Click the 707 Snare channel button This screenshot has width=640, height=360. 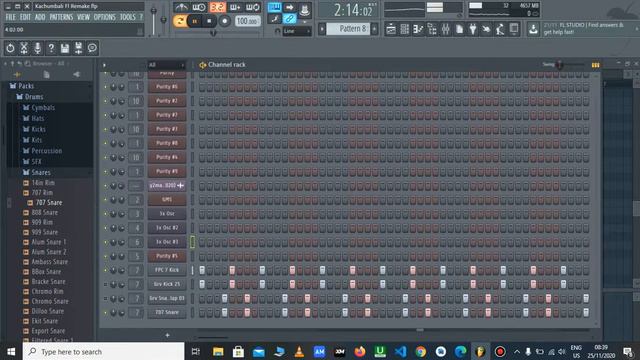pos(167,313)
